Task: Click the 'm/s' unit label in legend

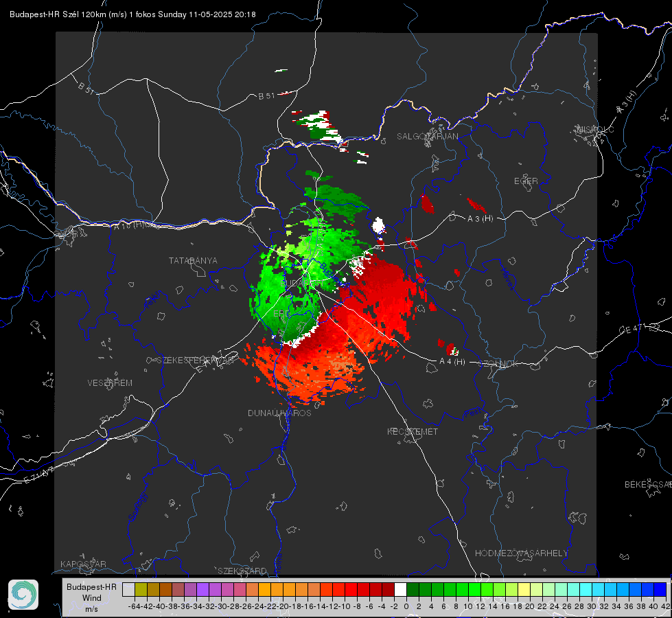Action: (x=91, y=609)
